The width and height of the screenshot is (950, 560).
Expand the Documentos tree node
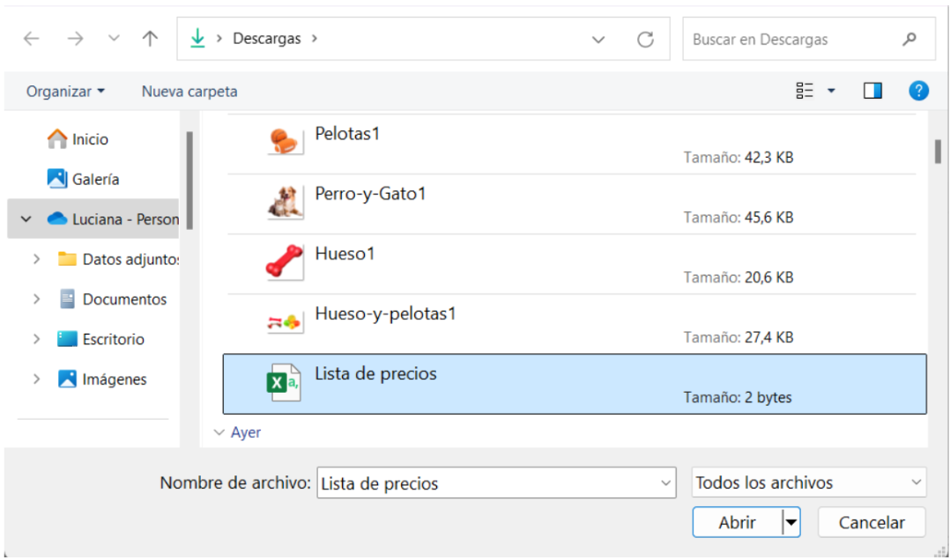tap(36, 299)
